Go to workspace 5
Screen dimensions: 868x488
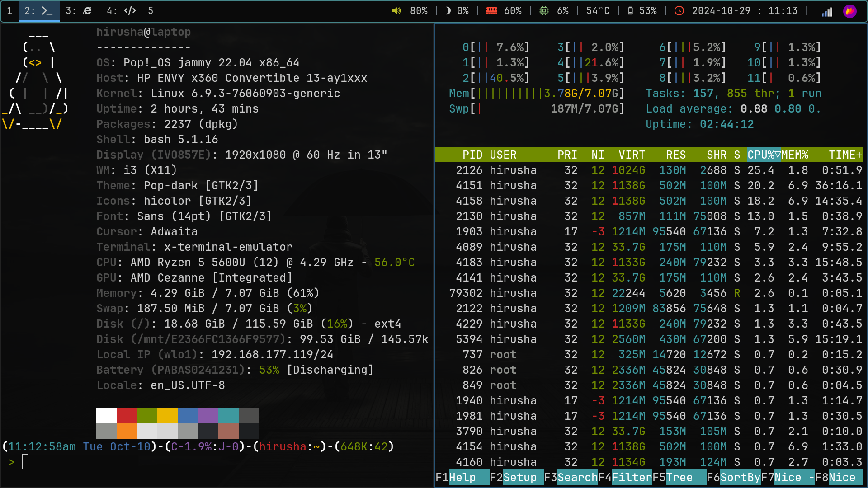pos(151,11)
